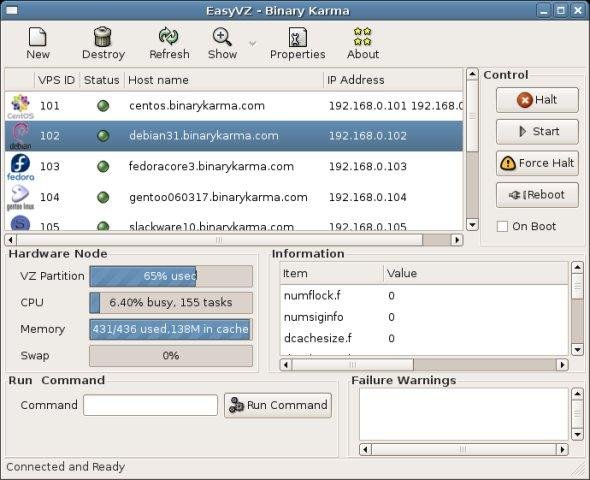This screenshot has width=590, height=480.
Task: Click the Run Command button
Action: 278,406
